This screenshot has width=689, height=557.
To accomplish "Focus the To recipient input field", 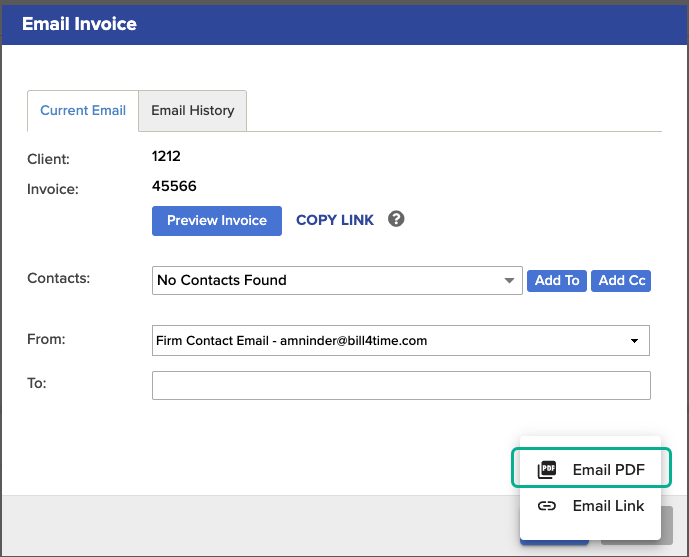I will (x=401, y=385).
